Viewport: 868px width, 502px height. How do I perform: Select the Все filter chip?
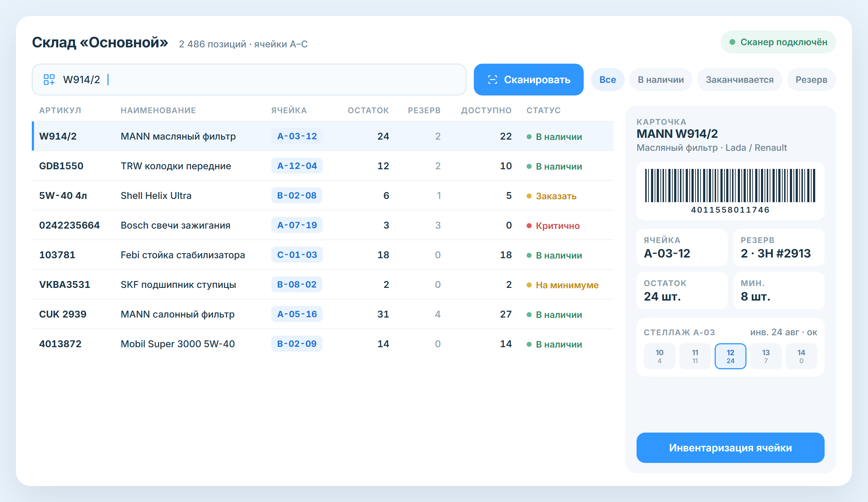tap(608, 80)
